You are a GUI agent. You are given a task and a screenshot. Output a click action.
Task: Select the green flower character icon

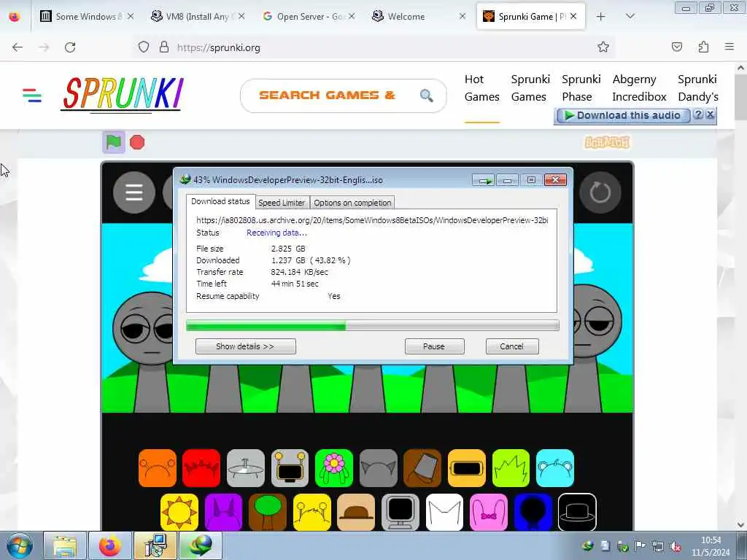334,468
